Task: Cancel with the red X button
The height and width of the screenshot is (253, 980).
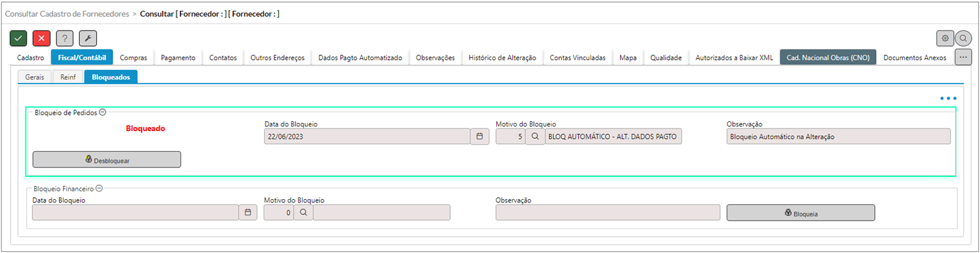Action: (42, 38)
